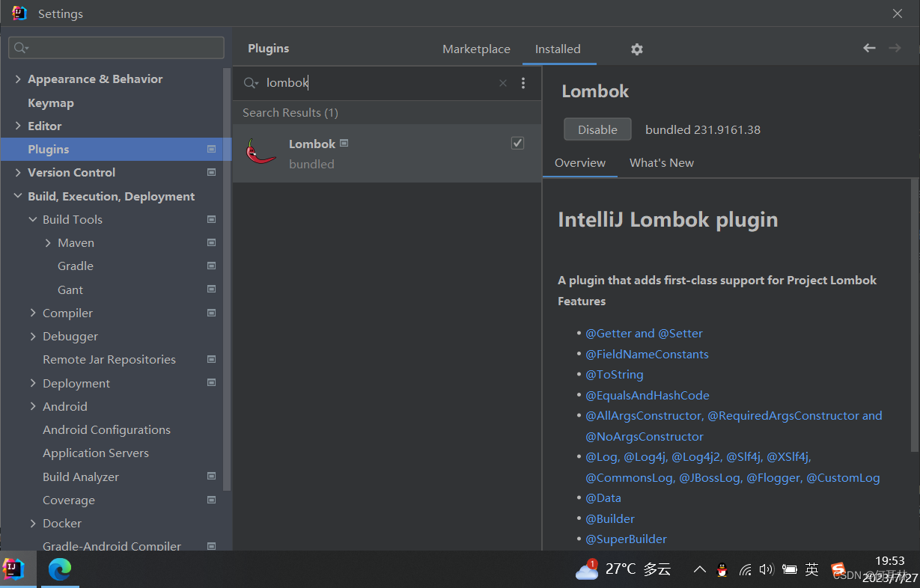920x588 pixels.
Task: Open the @Getter and @Setter link
Action: (x=644, y=334)
